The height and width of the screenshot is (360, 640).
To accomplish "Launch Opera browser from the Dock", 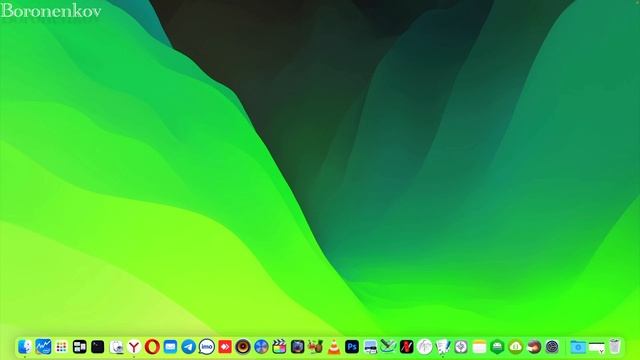I will [x=152, y=347].
